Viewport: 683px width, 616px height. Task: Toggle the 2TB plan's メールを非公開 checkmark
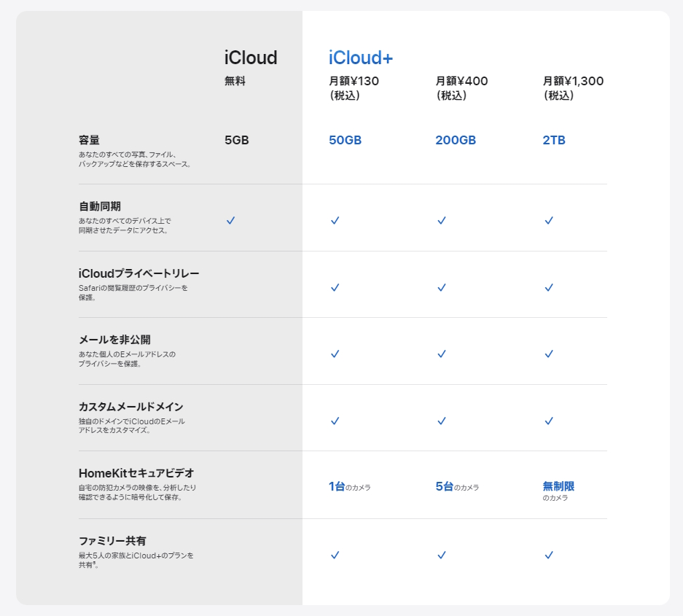[x=549, y=354]
